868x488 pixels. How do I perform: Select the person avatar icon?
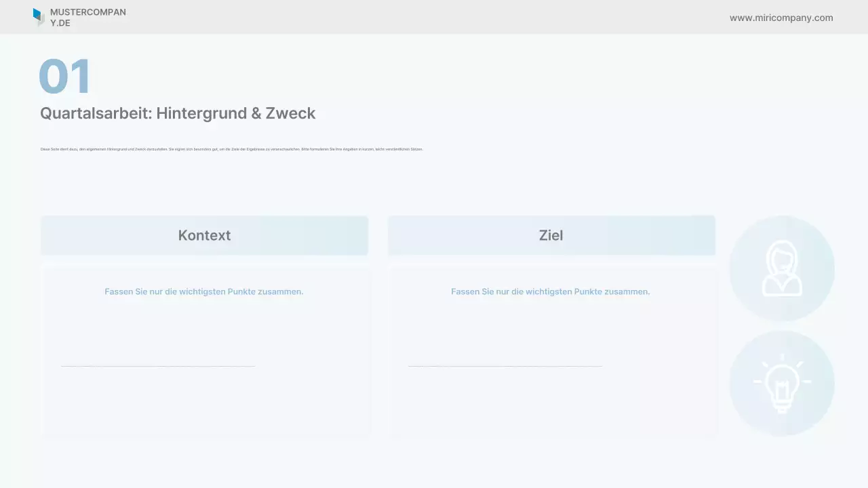tap(782, 268)
